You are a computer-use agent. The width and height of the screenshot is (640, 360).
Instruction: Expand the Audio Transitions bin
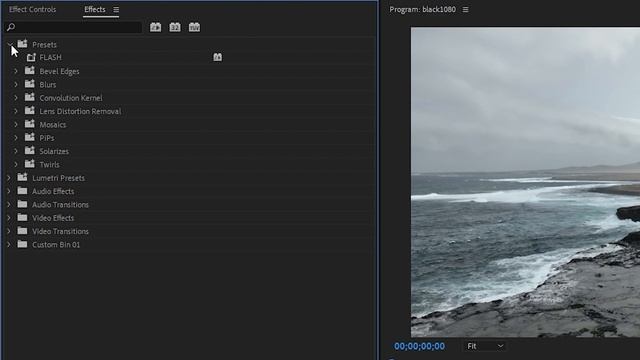tap(9, 204)
